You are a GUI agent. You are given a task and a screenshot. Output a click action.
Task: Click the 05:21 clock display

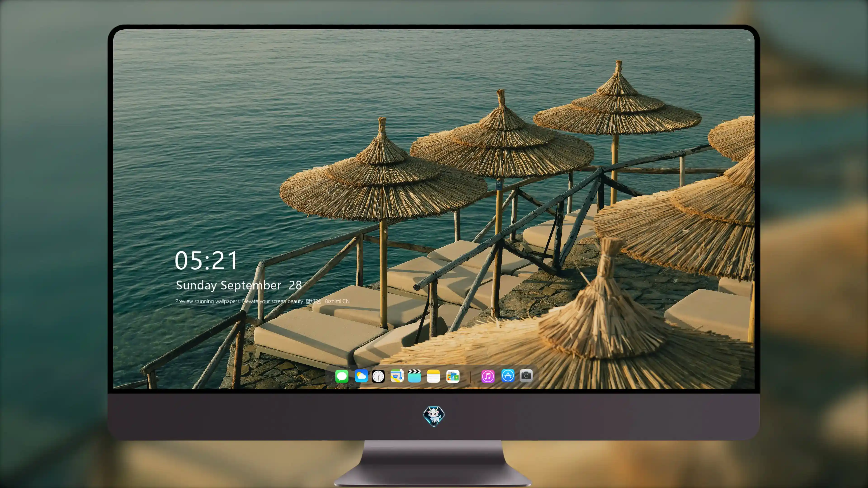click(x=206, y=261)
